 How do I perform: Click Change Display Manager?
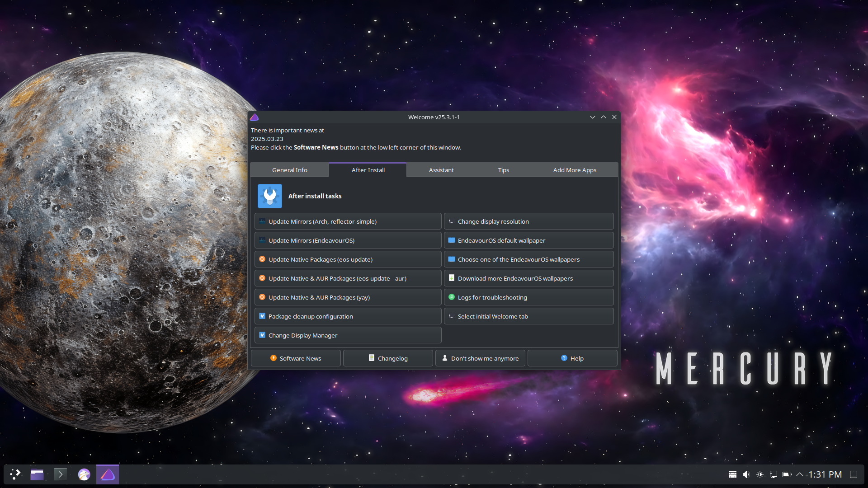click(348, 335)
